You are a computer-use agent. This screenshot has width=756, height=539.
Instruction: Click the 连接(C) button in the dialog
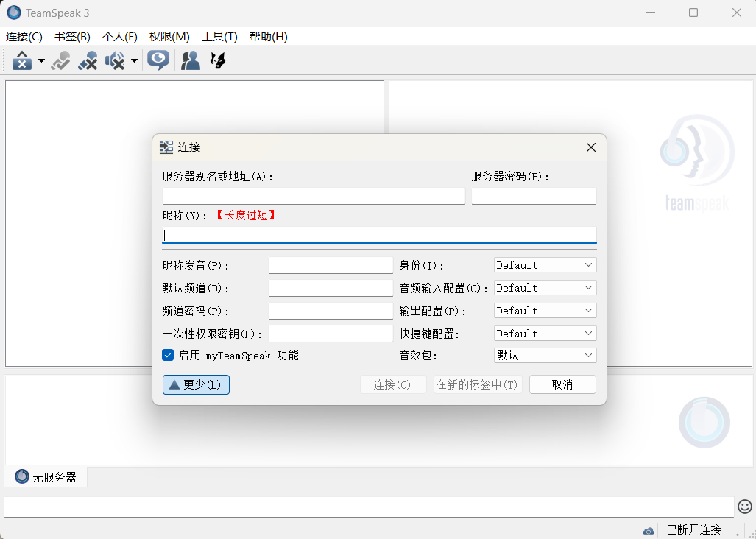coord(393,384)
